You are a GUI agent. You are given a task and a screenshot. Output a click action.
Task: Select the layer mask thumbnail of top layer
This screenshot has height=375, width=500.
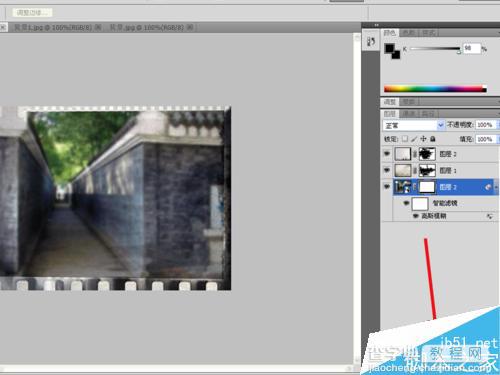point(427,154)
